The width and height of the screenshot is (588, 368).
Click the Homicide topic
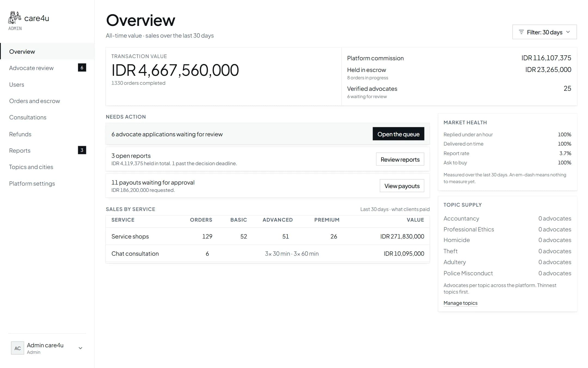457,240
